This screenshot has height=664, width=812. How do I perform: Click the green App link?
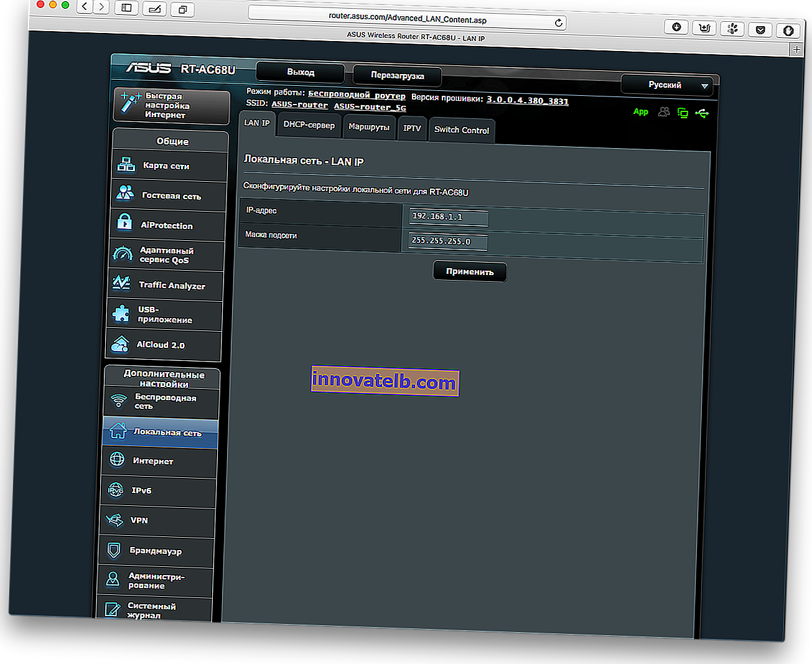(x=641, y=111)
